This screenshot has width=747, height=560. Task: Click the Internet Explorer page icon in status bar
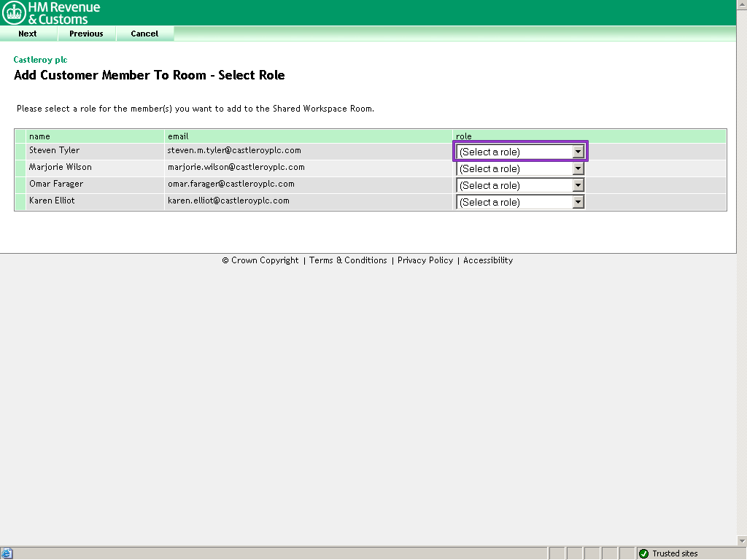click(7, 553)
